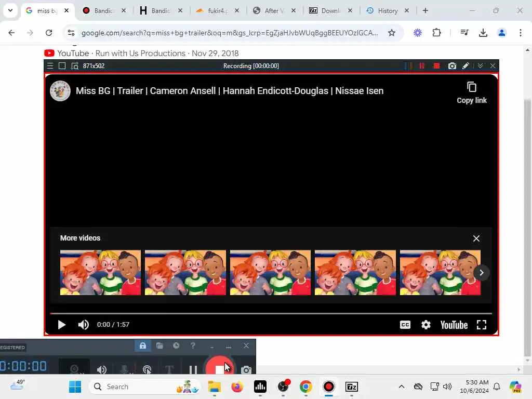This screenshot has width=532, height=399.
Task: Open Bandicam scheduled recording clock icon
Action: tap(176, 345)
